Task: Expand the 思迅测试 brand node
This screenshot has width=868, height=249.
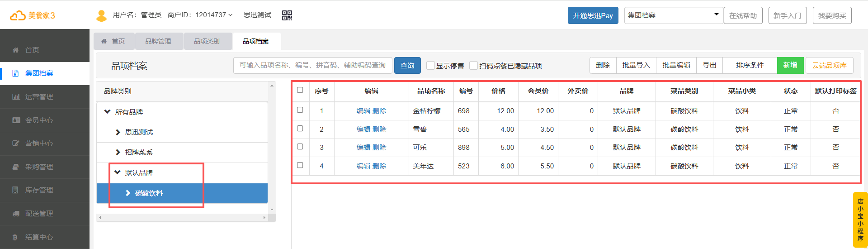Action: point(118,132)
